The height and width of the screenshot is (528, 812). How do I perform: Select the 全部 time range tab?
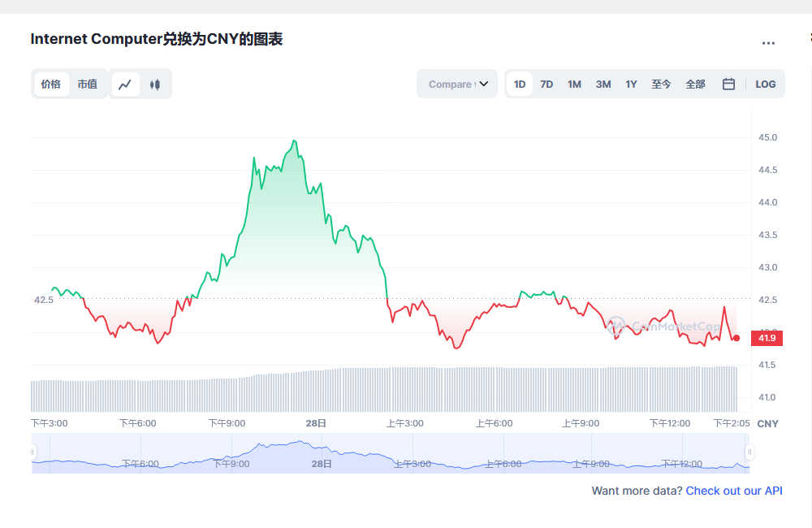coord(696,84)
